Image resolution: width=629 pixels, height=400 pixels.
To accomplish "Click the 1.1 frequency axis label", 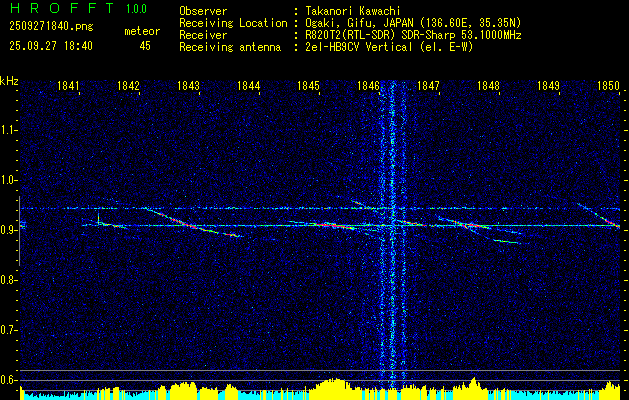I will click(x=8, y=130).
